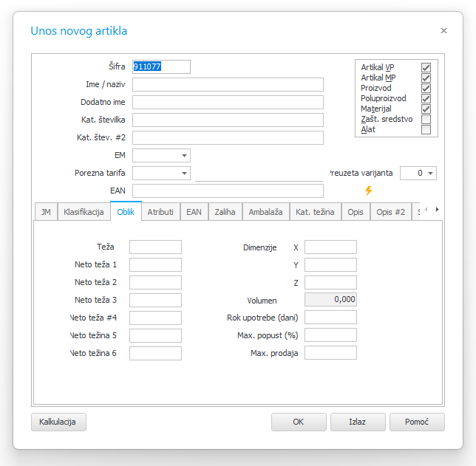
Task: Close the Unos novog artikla dialog
Action: (x=443, y=30)
